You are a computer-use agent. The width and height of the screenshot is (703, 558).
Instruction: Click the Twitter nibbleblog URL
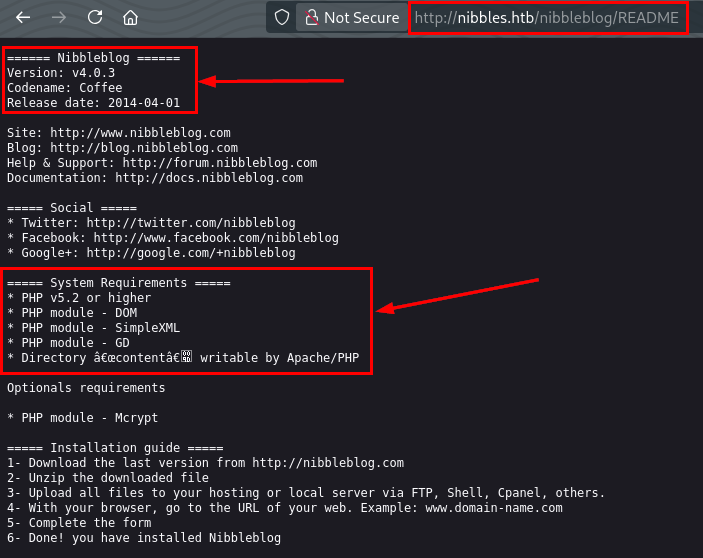tap(190, 223)
